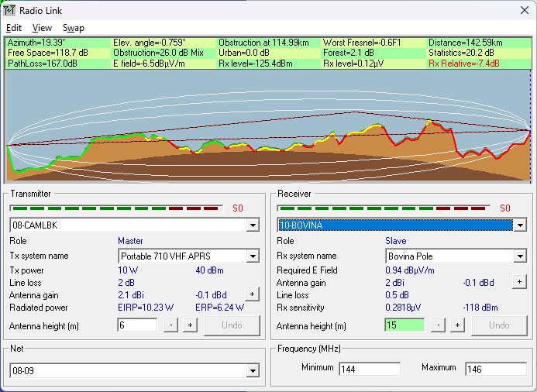Click the receiver S0 signal reading
This screenshot has width=537, height=392.
coord(504,208)
